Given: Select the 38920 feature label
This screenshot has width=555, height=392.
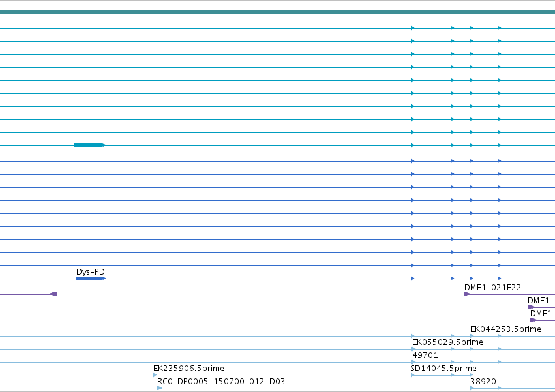Looking at the screenshot, I should click(483, 382).
